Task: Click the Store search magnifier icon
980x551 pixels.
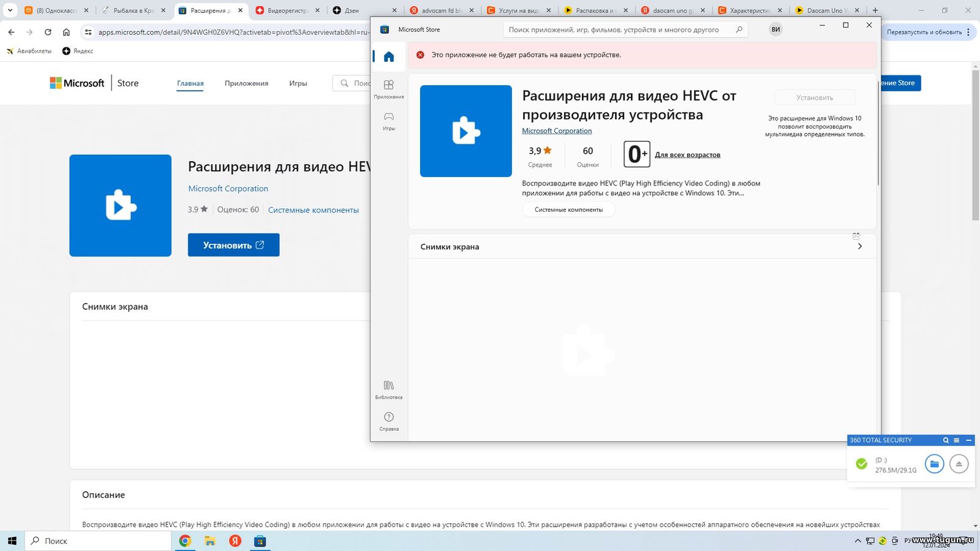Action: coord(739,29)
